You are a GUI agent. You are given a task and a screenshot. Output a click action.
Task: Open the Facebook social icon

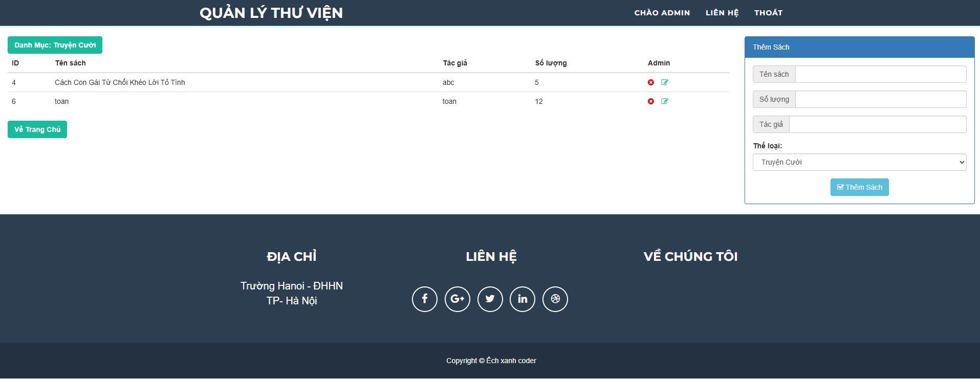pyautogui.click(x=424, y=299)
